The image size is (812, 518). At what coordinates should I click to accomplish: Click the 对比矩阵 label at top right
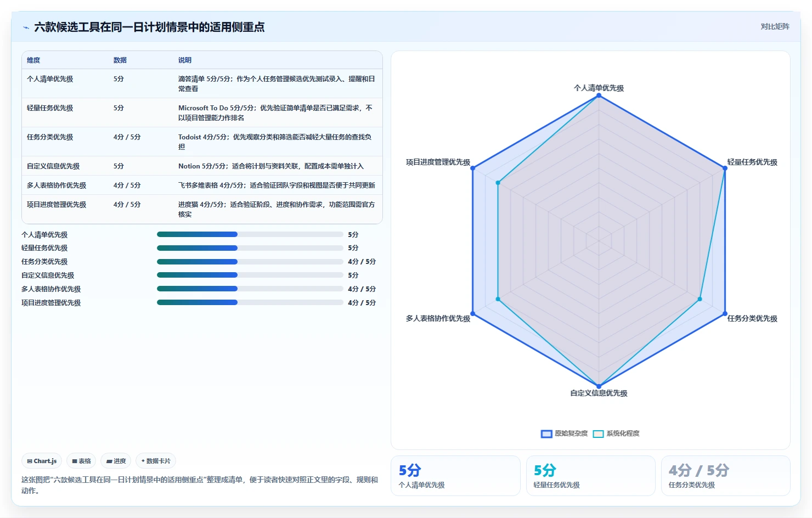coord(775,26)
